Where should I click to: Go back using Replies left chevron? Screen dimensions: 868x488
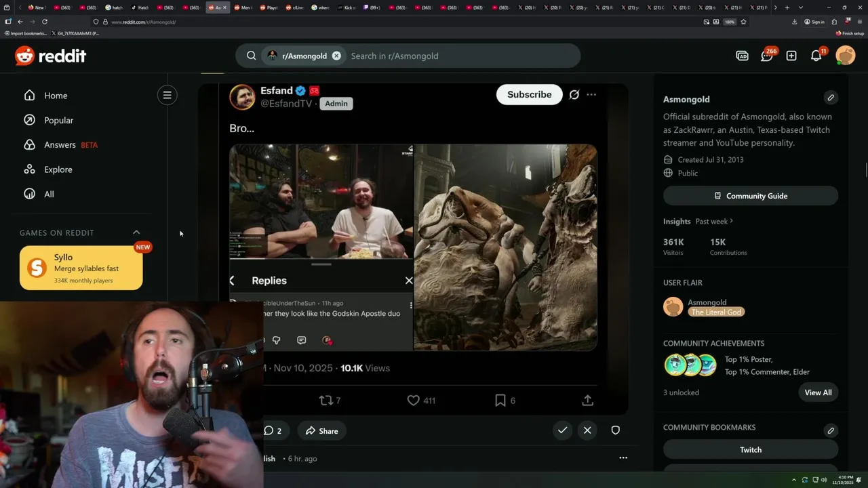[232, 281]
